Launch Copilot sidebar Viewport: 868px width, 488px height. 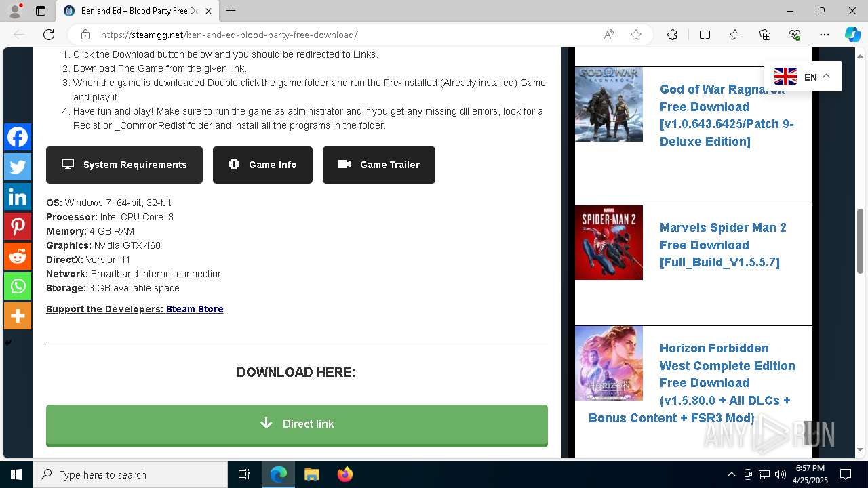(852, 35)
